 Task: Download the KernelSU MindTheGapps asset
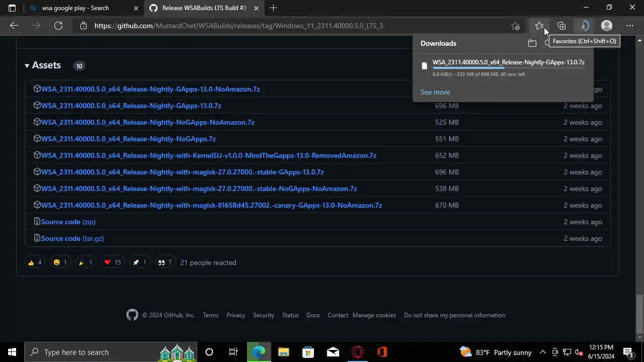pos(209,155)
